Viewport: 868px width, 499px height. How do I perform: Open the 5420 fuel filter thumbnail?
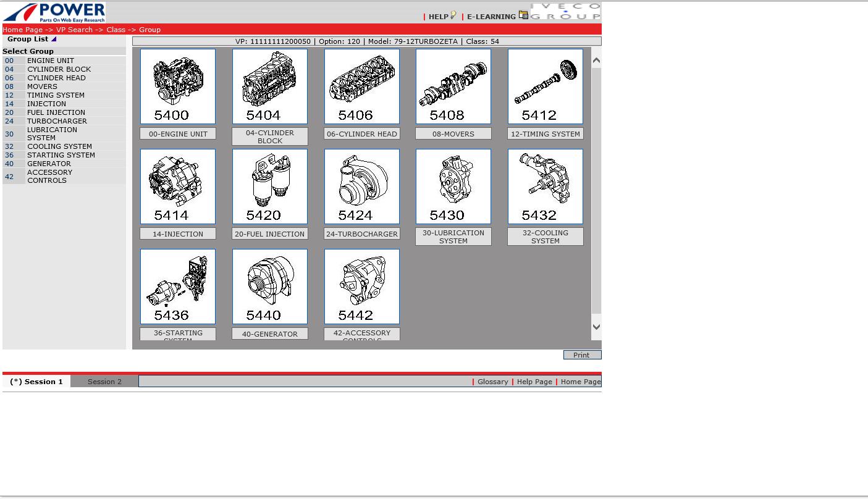(270, 187)
